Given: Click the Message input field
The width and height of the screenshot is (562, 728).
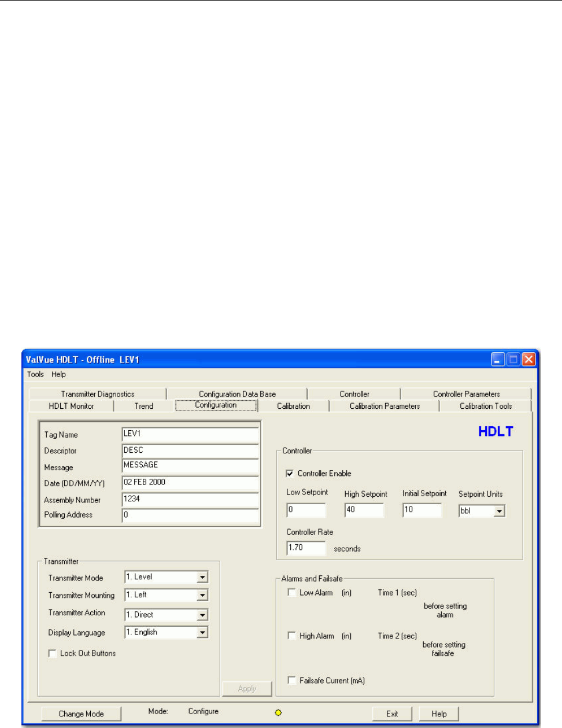Looking at the screenshot, I should [x=190, y=466].
